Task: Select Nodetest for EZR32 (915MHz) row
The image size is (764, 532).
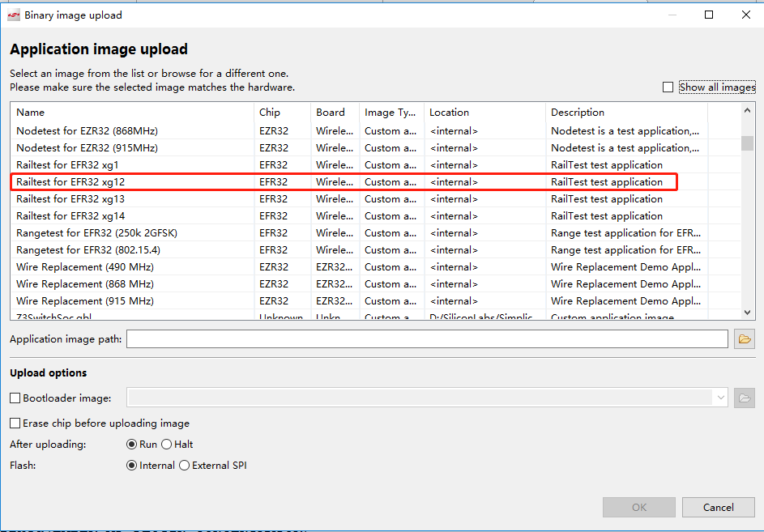Action: (376, 148)
